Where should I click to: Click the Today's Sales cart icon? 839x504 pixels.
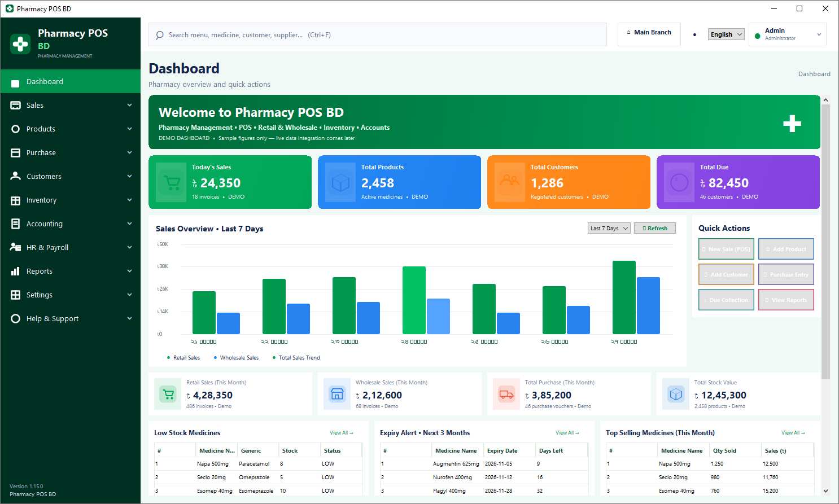click(171, 182)
